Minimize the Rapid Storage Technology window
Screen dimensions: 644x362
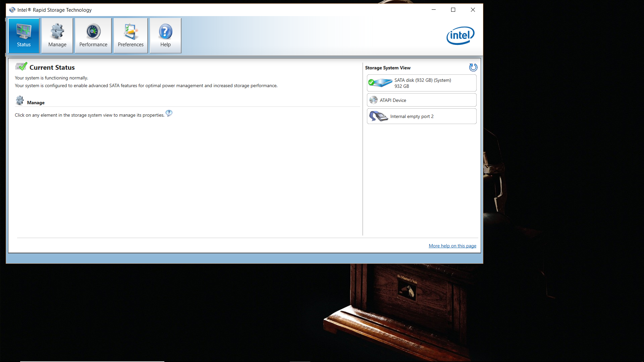433,10
